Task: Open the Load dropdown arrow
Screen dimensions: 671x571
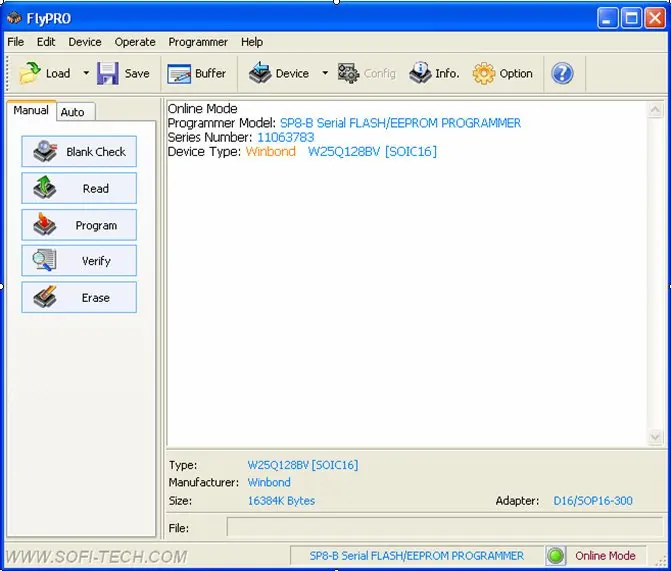Action: [86, 73]
